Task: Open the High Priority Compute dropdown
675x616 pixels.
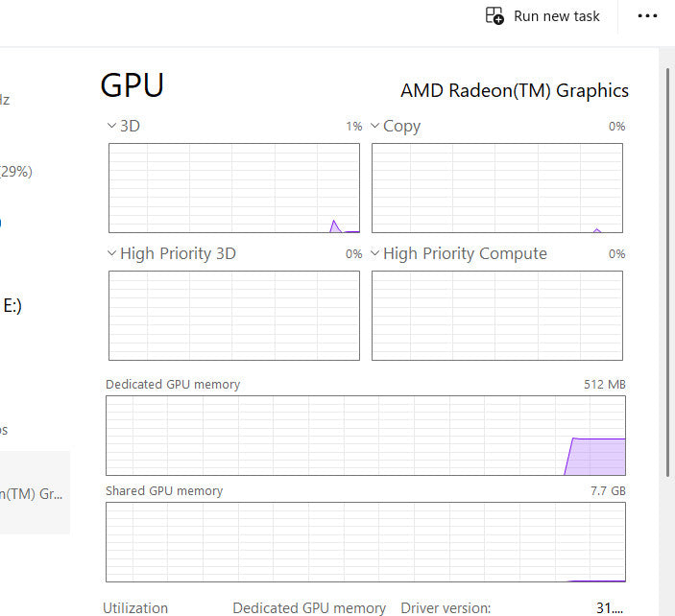Action: pos(375,254)
